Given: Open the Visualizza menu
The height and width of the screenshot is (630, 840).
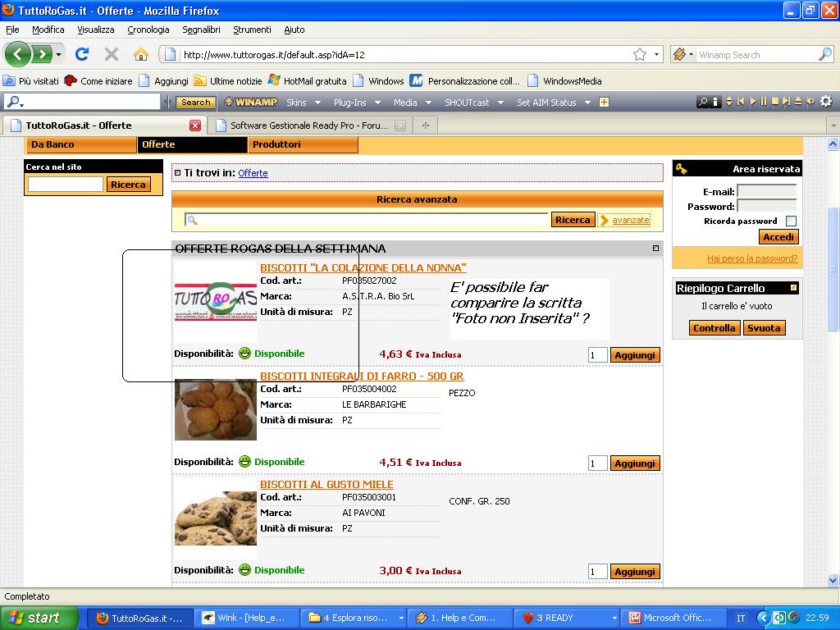Looking at the screenshot, I should point(96,30).
